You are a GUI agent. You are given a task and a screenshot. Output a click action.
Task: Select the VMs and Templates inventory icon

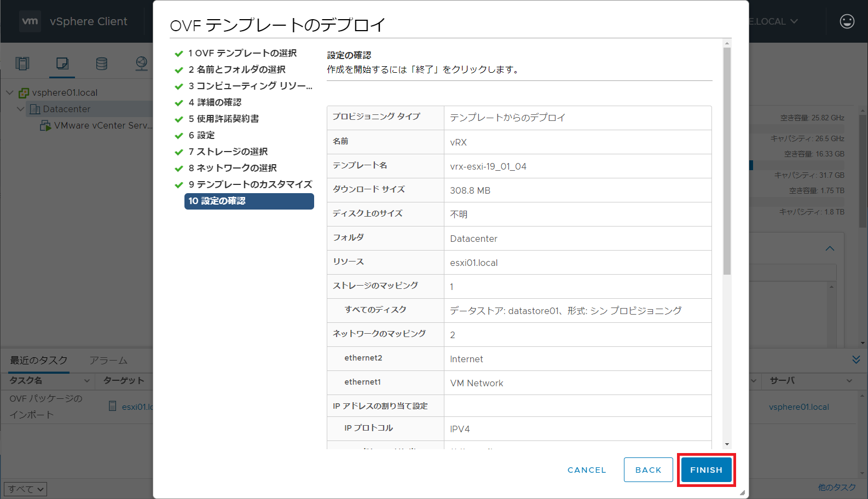tap(62, 63)
